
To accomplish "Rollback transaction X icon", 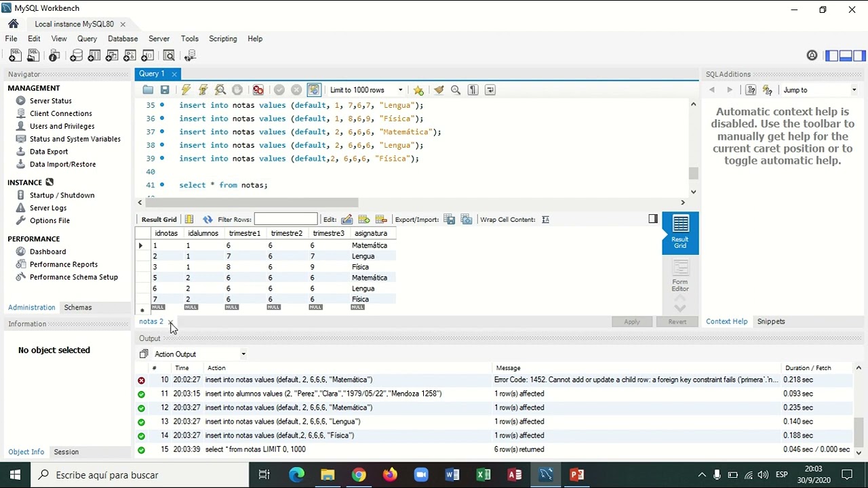I will coord(296,89).
